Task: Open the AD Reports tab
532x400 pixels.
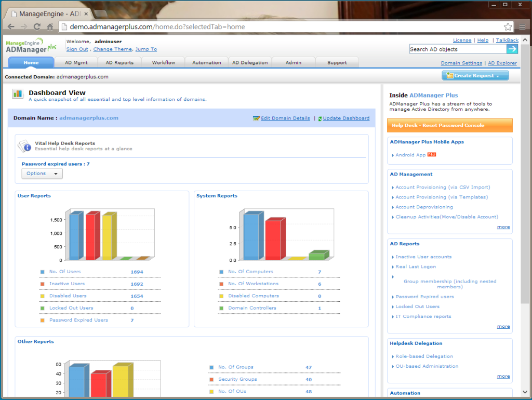Action: click(119, 62)
